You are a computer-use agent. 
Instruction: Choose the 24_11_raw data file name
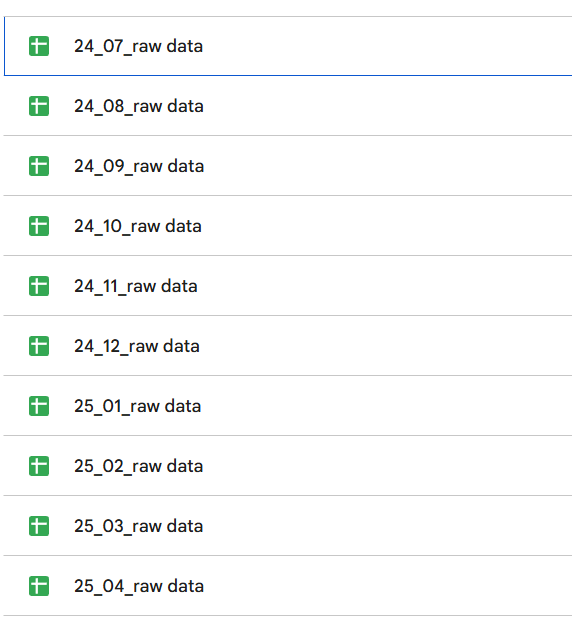click(x=136, y=287)
